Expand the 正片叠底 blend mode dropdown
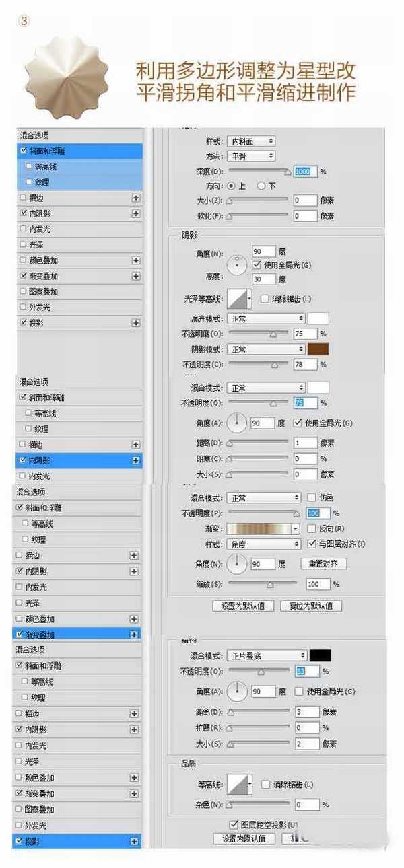This screenshot has width=404, height=868. (x=266, y=655)
